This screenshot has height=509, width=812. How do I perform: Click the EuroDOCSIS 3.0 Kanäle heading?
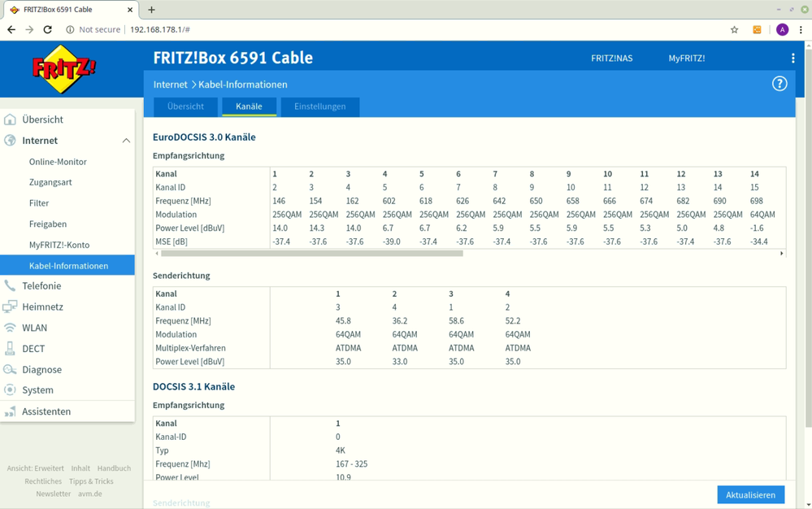(204, 137)
